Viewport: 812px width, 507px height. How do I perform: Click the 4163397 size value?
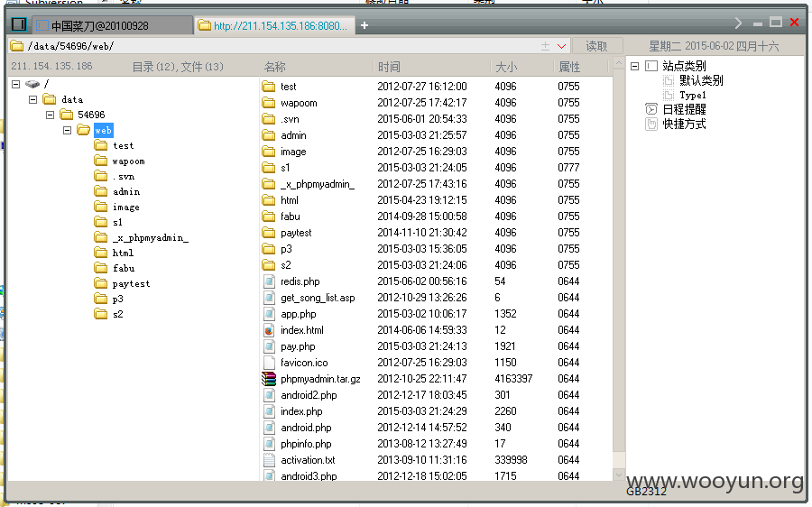[513, 379]
